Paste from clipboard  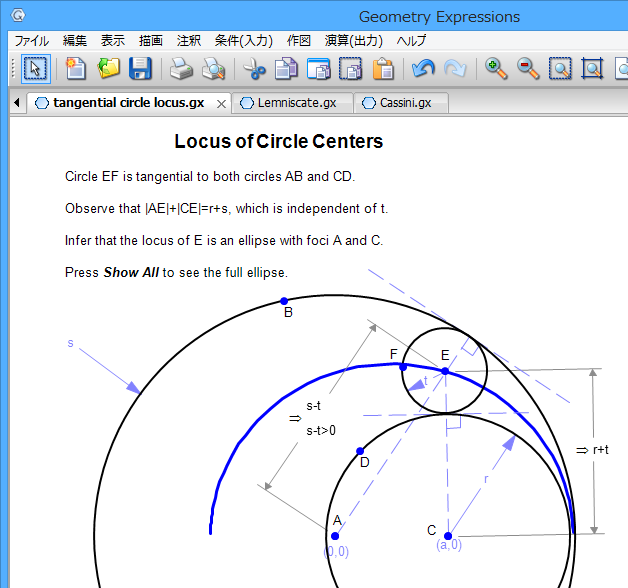pyautogui.click(x=383, y=69)
